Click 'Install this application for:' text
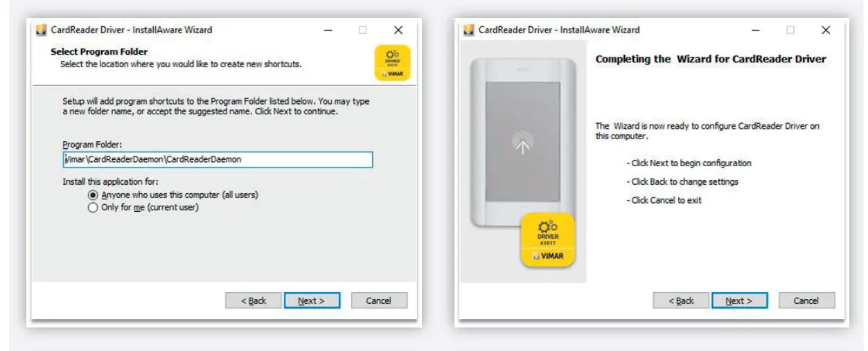Screen dimensions: 868x351 tap(110, 181)
